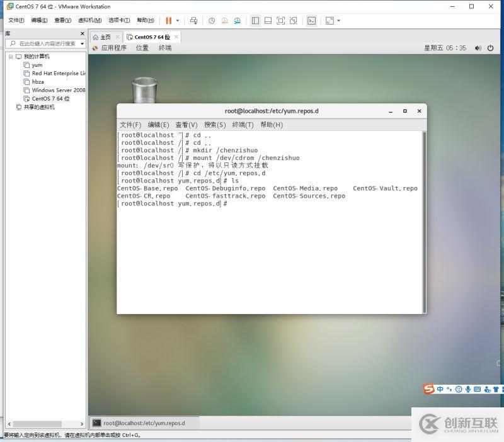Click the unity mode toolbar icon

pos(294,21)
